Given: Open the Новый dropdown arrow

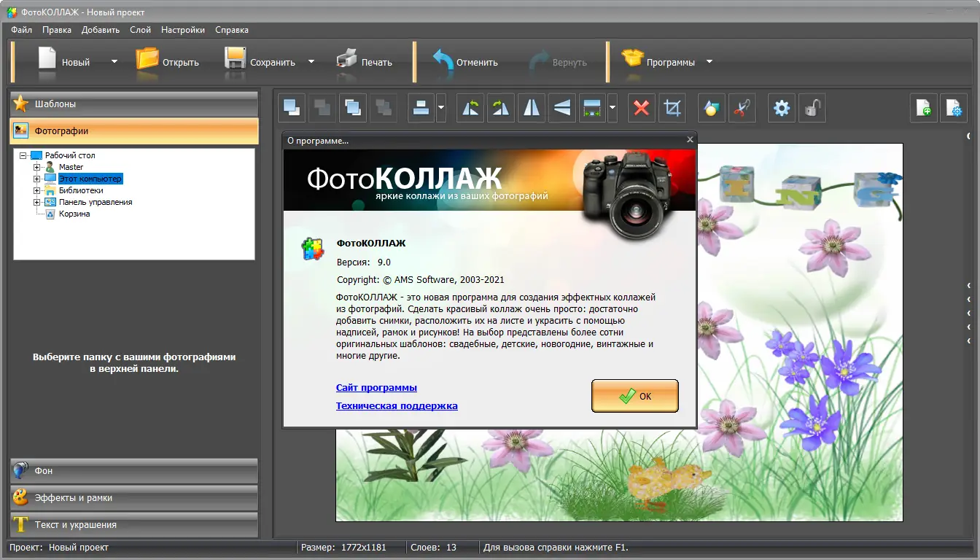Looking at the screenshot, I should [114, 61].
